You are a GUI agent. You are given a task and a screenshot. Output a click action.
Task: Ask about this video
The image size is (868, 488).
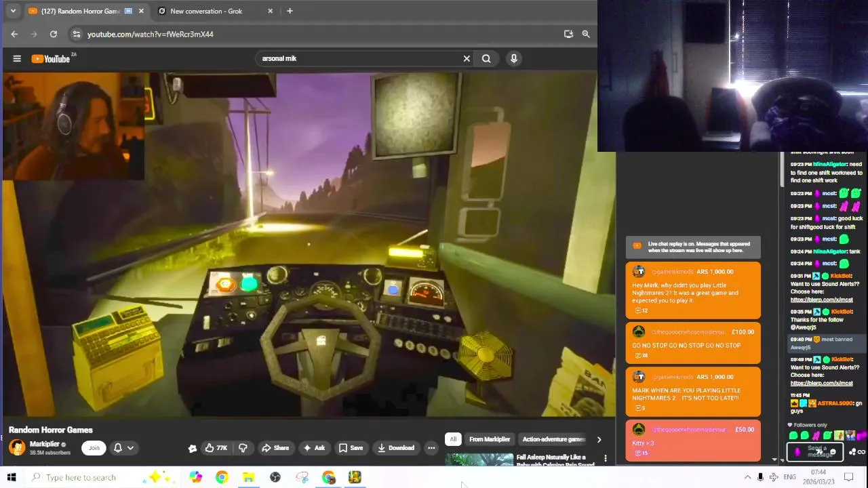click(314, 447)
